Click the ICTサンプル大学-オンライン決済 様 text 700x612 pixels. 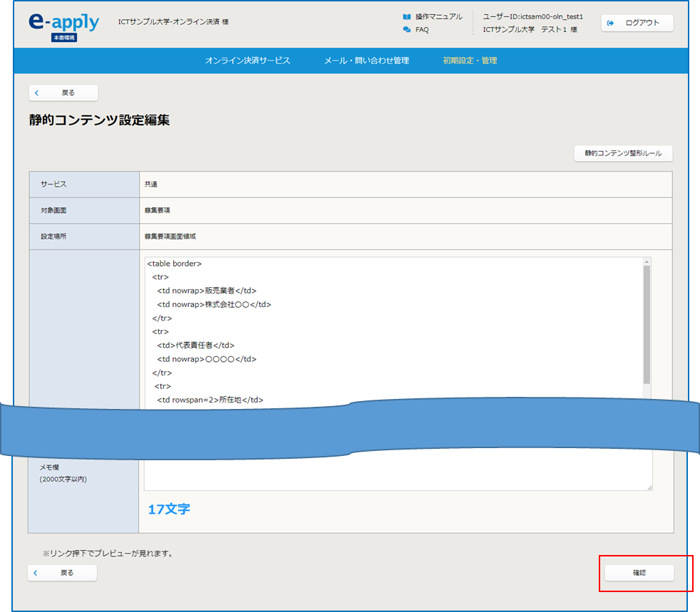coord(173,22)
